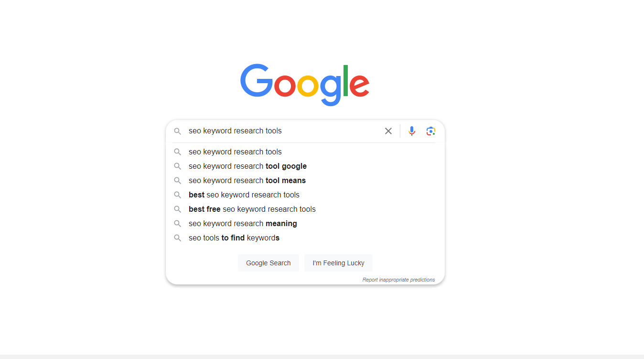Click the search icon beside 'seo keyword research tool google'
Image resolution: width=644 pixels, height=359 pixels.
point(177,166)
